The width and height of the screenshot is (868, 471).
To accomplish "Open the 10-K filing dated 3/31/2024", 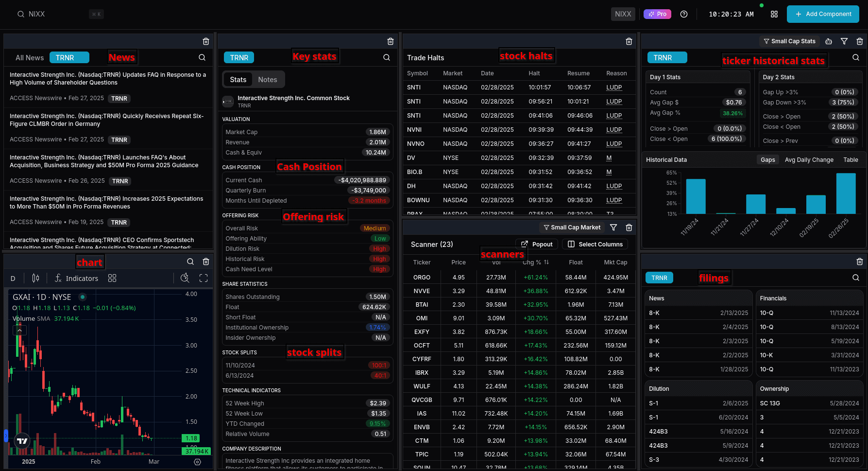I will [x=809, y=355].
